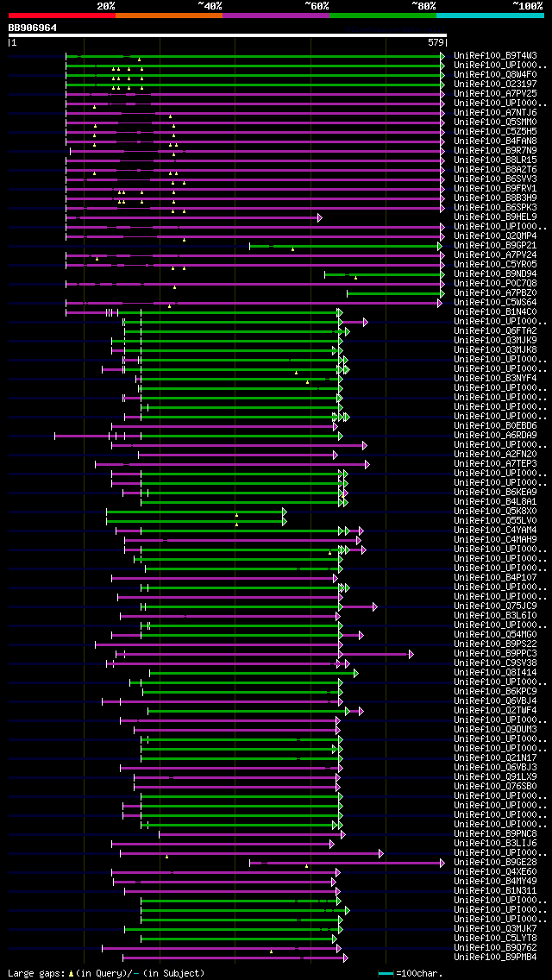Viewport: 552px width, 980px height.
Task: Click the UniRef100_Q6FTA2 label
Action: click(x=496, y=331)
